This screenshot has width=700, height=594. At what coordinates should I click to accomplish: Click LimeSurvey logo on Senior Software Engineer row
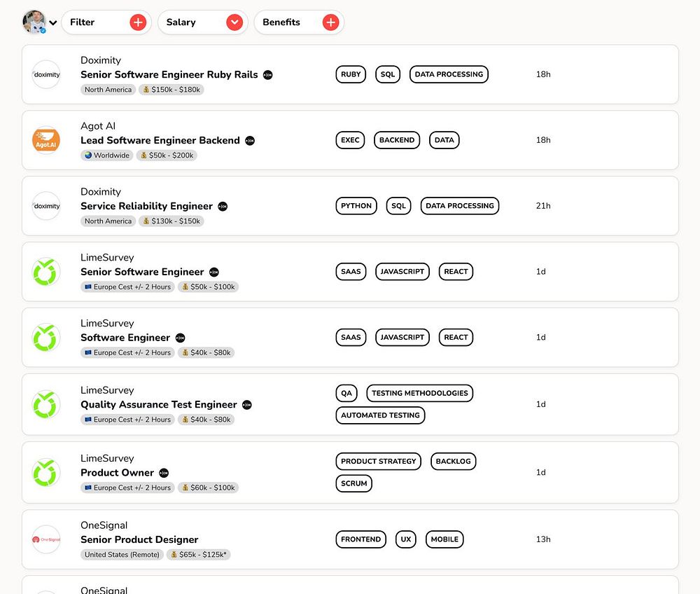pos(46,272)
